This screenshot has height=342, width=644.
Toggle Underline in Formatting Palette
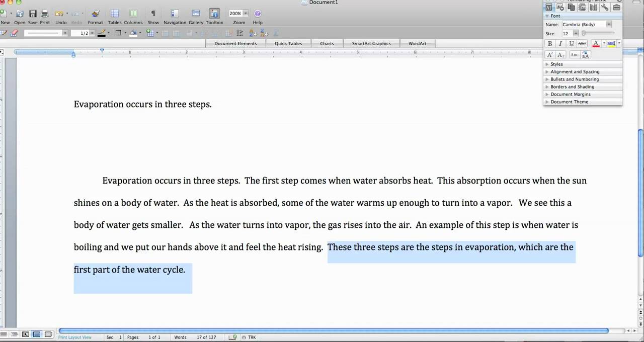pyautogui.click(x=572, y=44)
